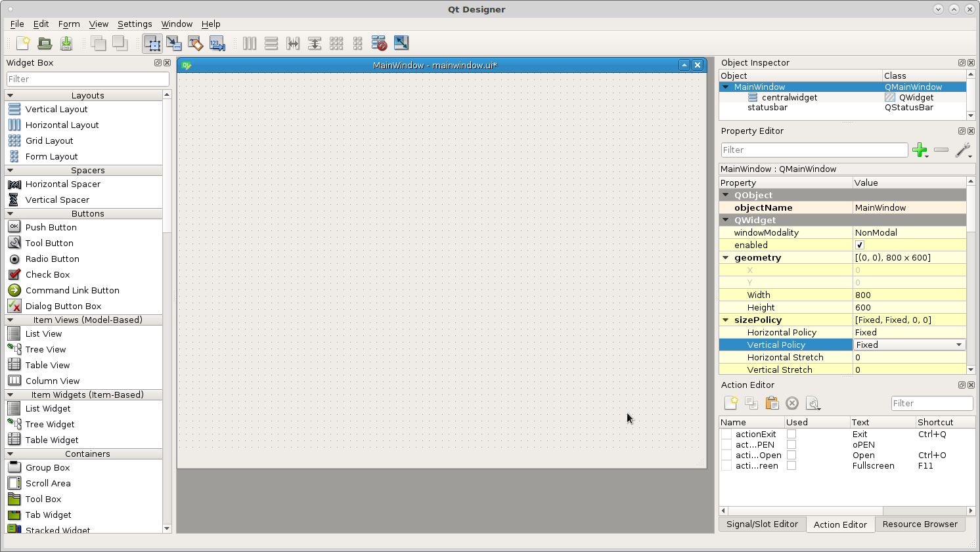Switch to the Resource Browser tab
Screen dimensions: 980x552
point(920,524)
